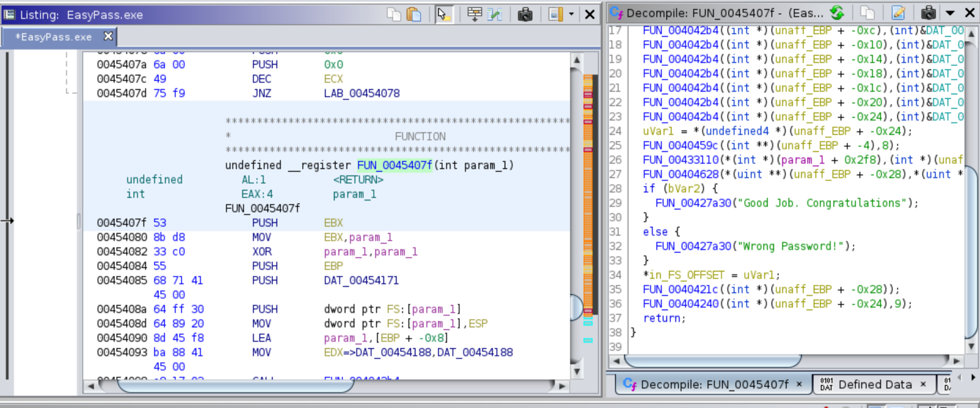Toggle mouse hover popups in Listing
Viewport: 980px width, 408px height.
pos(444,14)
